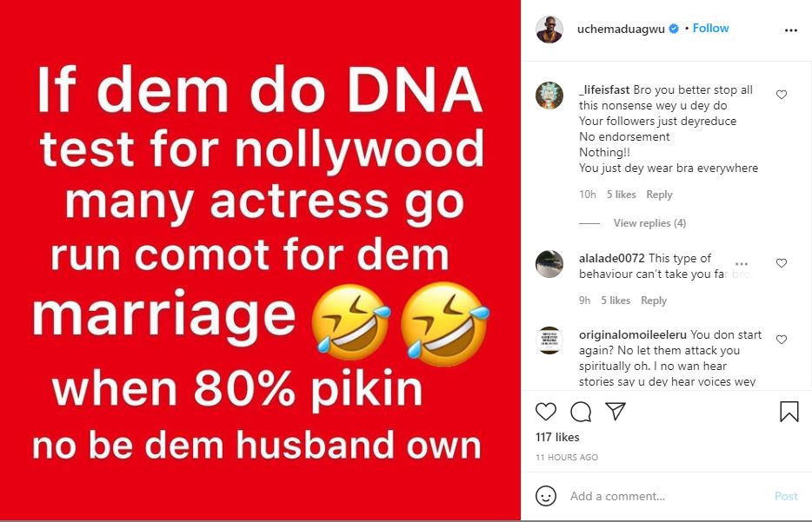This screenshot has width=812, height=522.
Task: Reply to the alalade0072 comment
Action: [x=654, y=301]
